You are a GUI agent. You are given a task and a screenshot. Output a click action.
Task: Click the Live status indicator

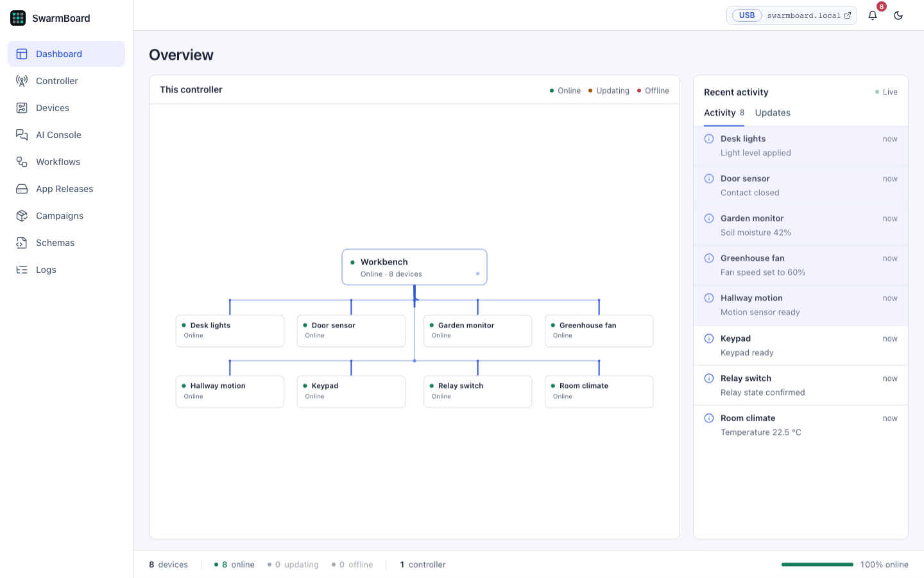pyautogui.click(x=886, y=92)
